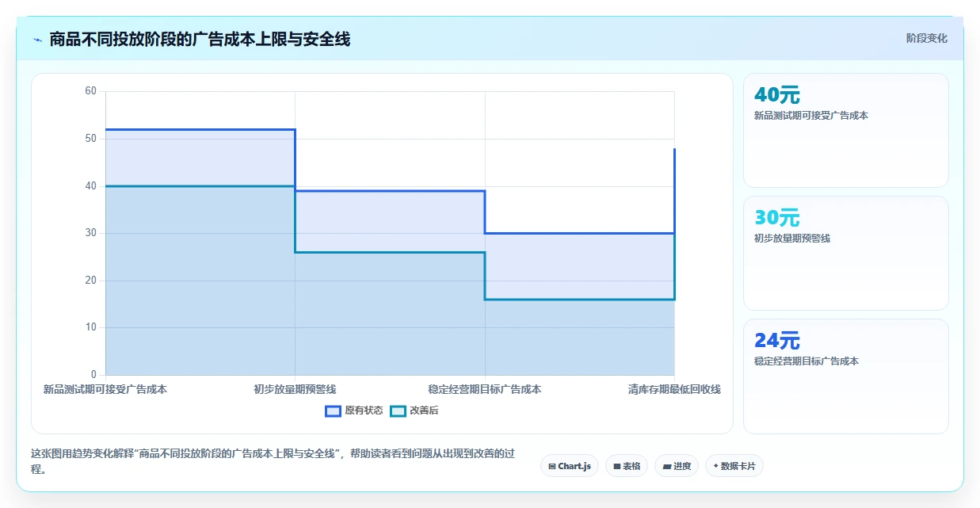This screenshot has width=980, height=508.
Task: Click the description paragraph below the chart
Action: click(x=273, y=461)
